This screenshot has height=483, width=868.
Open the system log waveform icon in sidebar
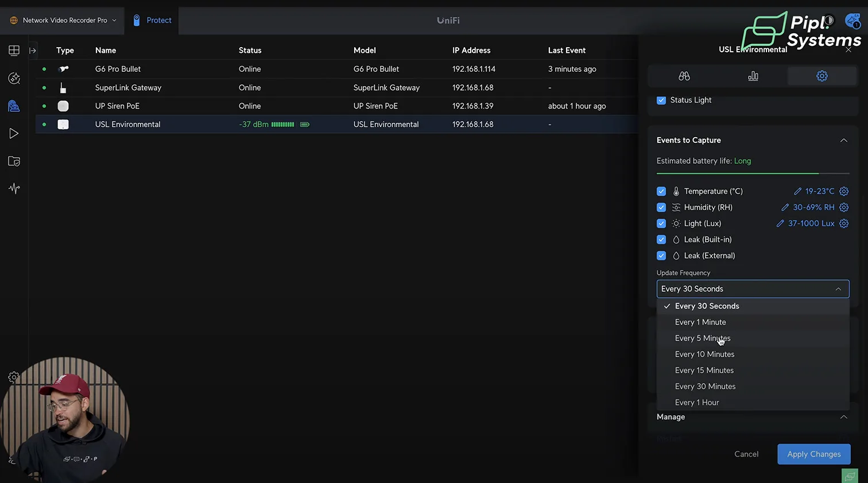14,188
